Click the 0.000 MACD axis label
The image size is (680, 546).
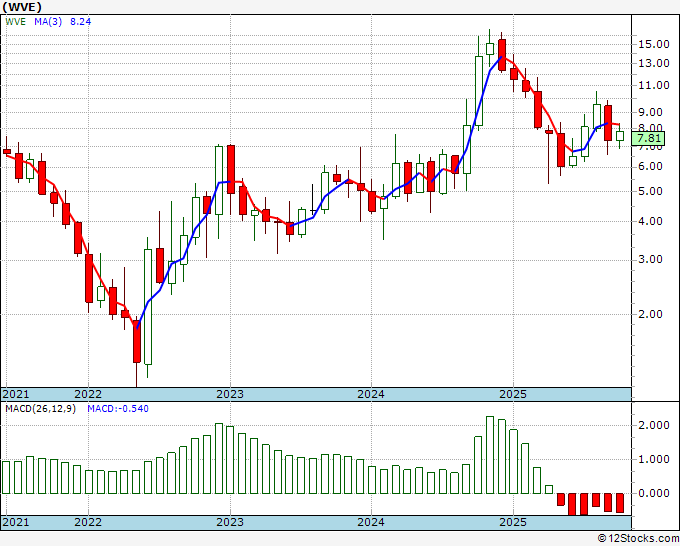point(654,493)
